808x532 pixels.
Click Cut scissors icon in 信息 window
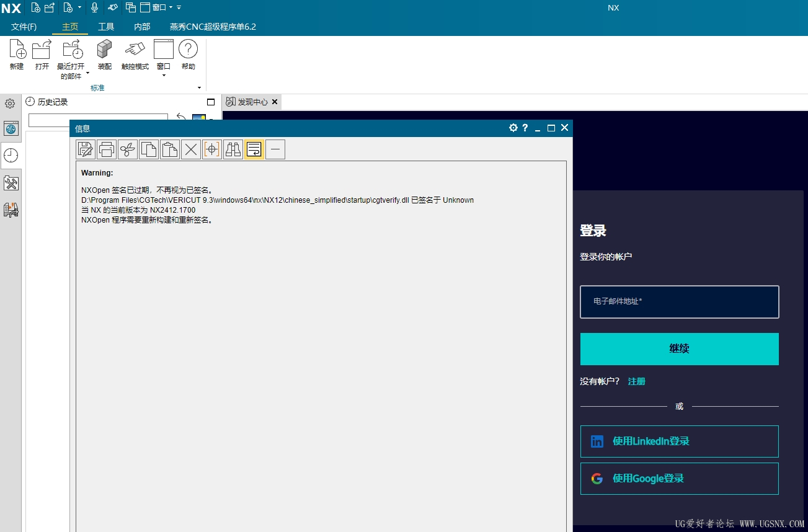pyautogui.click(x=128, y=149)
